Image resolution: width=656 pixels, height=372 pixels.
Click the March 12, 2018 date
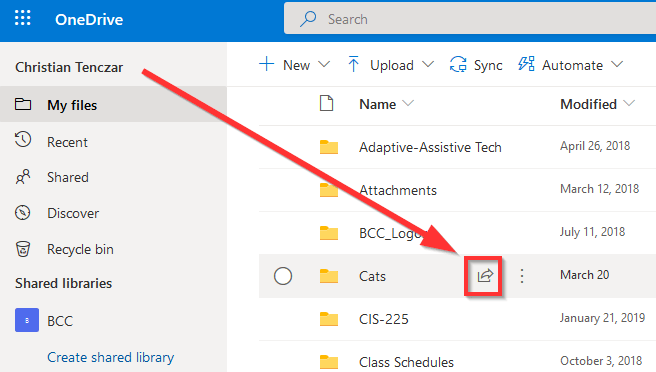pos(600,189)
